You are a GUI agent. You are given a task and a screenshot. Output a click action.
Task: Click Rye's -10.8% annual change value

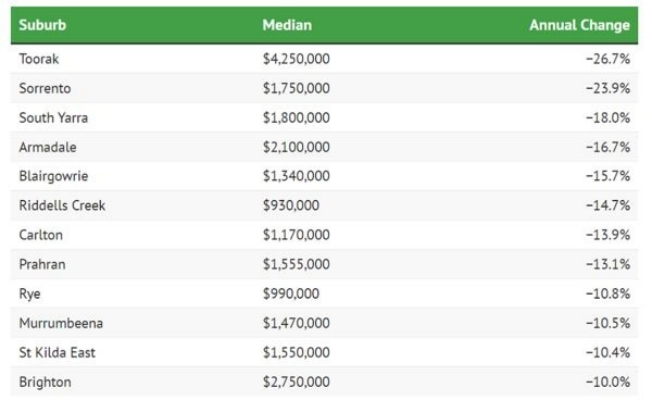coord(607,294)
